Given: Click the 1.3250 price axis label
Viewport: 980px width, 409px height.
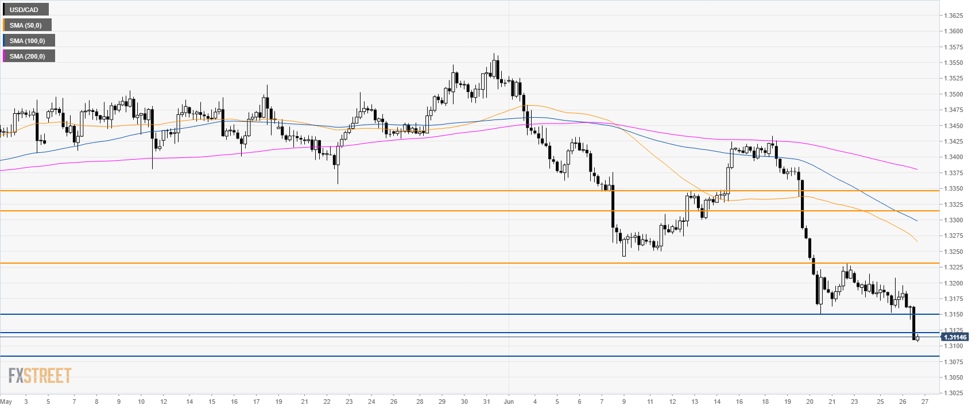Looking at the screenshot, I should (953, 252).
